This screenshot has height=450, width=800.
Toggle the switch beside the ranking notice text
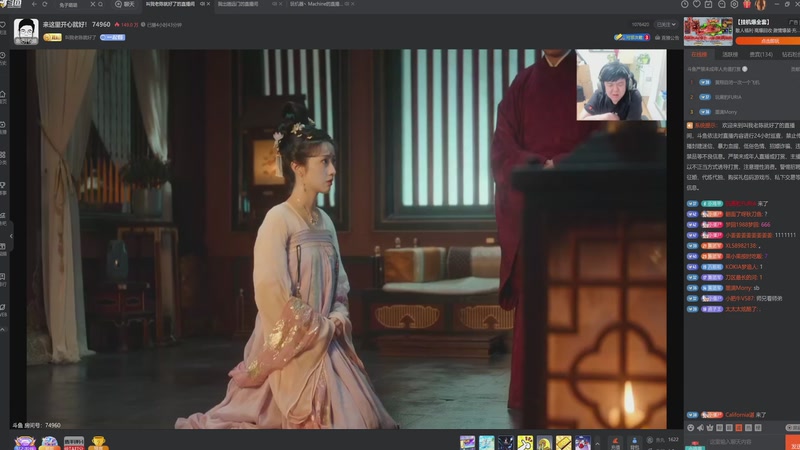[744, 69]
